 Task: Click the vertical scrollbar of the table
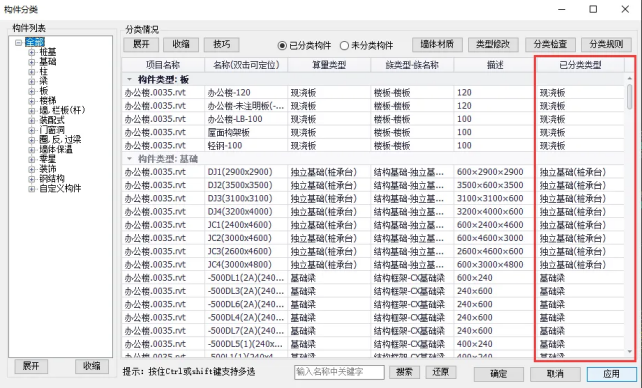coord(629,214)
